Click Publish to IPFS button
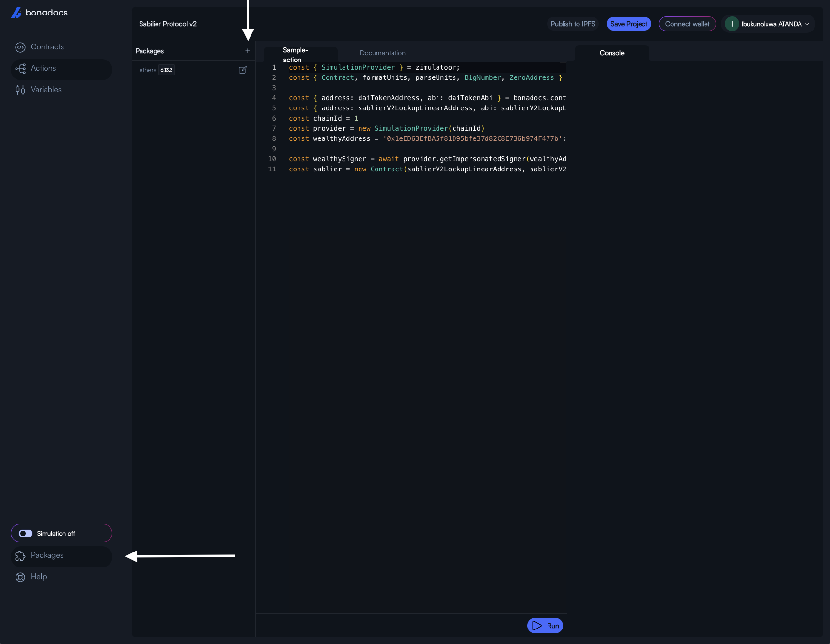Viewport: 830px width, 644px height. point(573,24)
